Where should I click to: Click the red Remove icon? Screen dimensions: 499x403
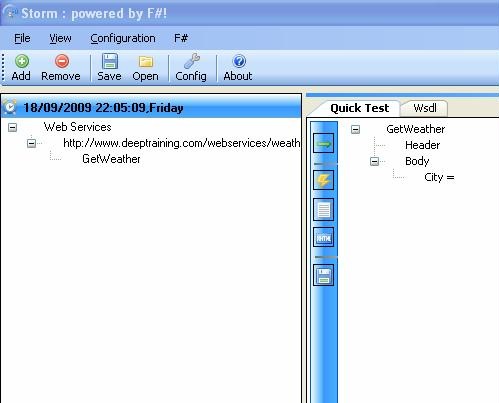62,61
